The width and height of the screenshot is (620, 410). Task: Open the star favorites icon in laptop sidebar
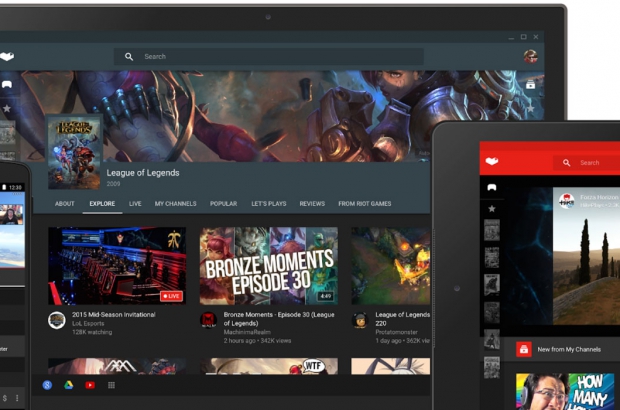(7, 109)
